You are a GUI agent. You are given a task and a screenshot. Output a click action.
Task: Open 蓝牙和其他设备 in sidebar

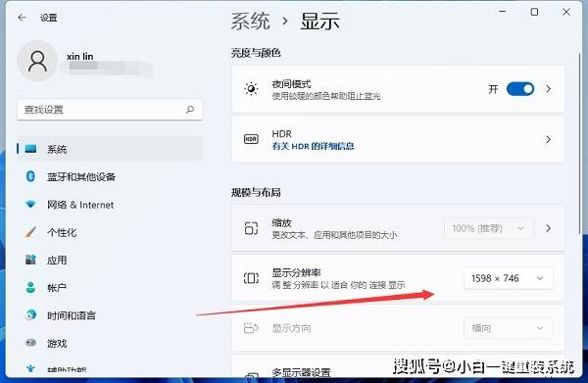pyautogui.click(x=110, y=176)
